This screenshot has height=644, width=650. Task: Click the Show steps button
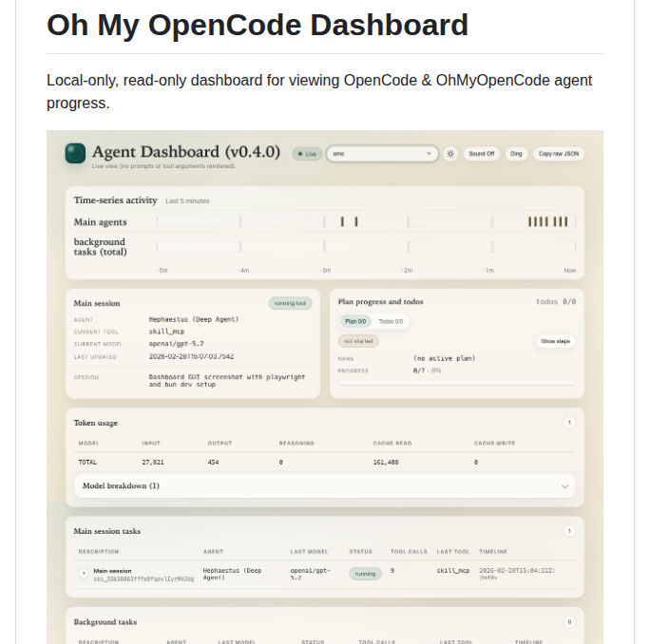click(x=556, y=341)
